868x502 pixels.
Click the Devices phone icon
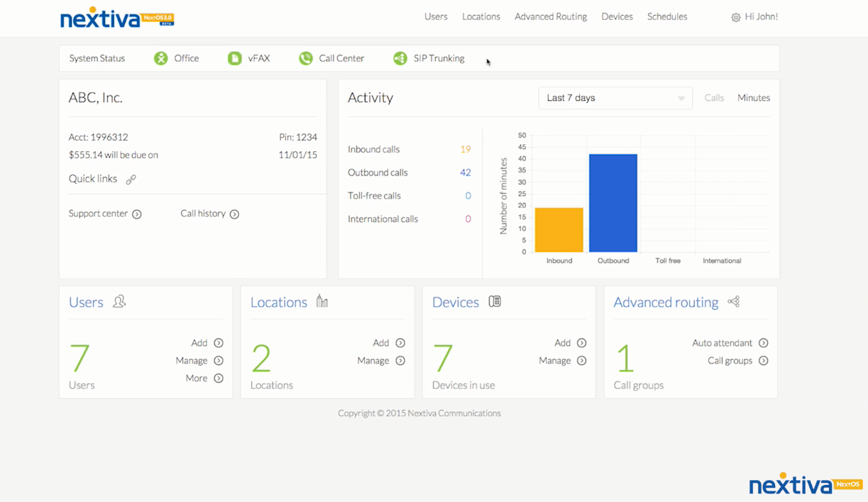click(x=495, y=302)
